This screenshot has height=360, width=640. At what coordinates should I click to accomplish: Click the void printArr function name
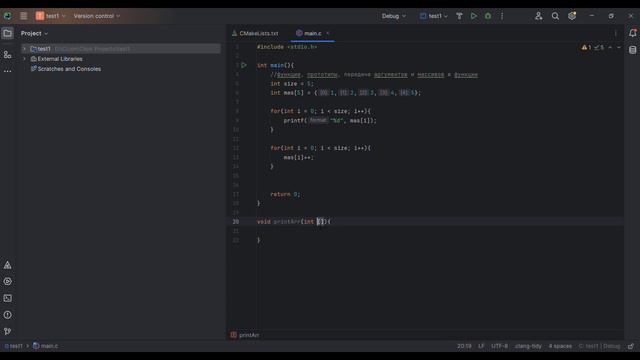click(287, 222)
